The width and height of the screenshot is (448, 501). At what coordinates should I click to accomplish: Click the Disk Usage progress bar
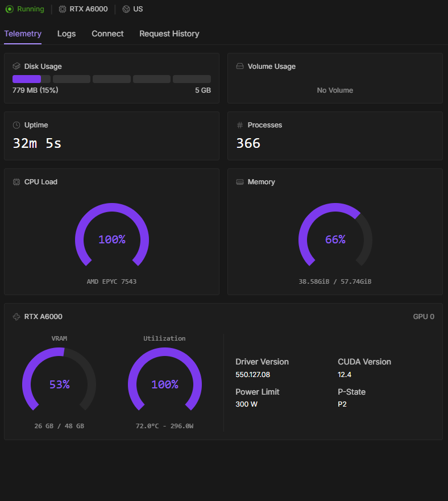(x=111, y=79)
